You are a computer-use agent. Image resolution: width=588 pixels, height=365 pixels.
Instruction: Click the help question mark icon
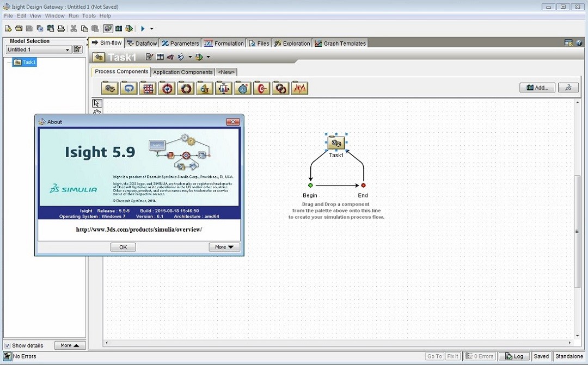(579, 43)
